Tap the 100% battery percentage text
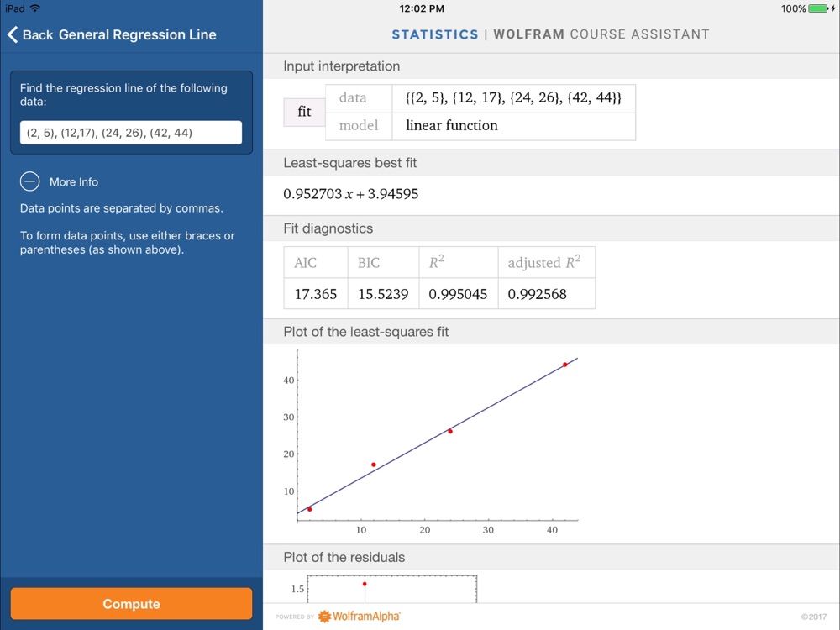 point(793,8)
